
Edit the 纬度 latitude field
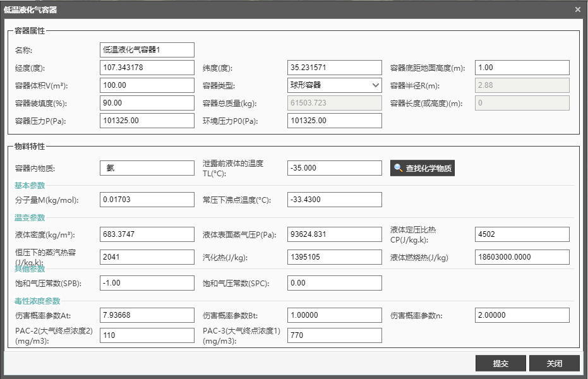[x=335, y=68]
